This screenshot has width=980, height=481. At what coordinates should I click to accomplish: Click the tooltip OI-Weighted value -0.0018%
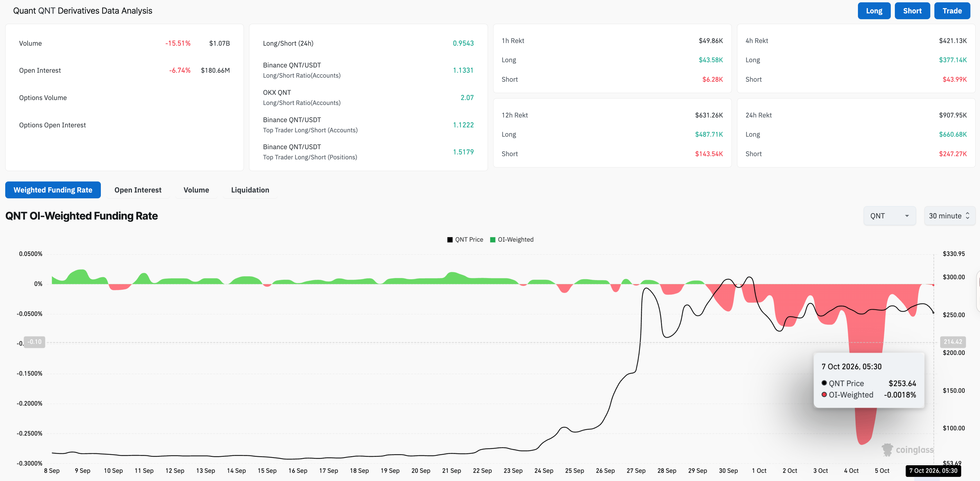click(900, 395)
